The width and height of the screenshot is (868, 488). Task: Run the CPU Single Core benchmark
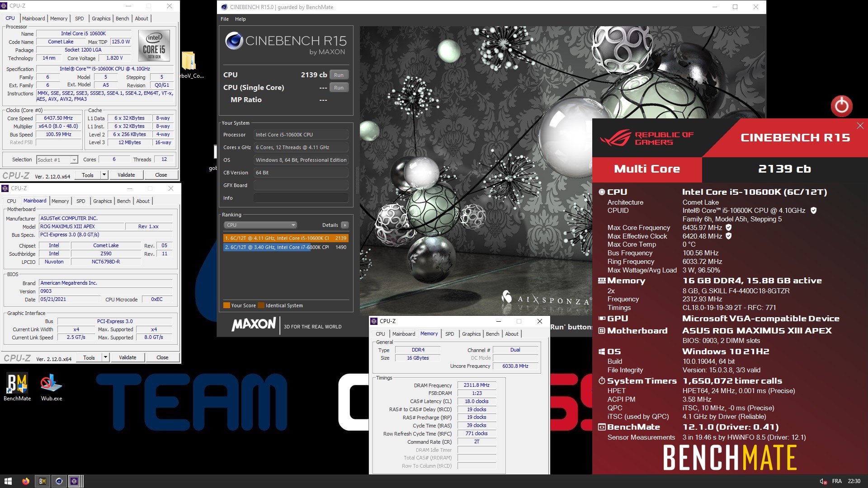click(339, 88)
